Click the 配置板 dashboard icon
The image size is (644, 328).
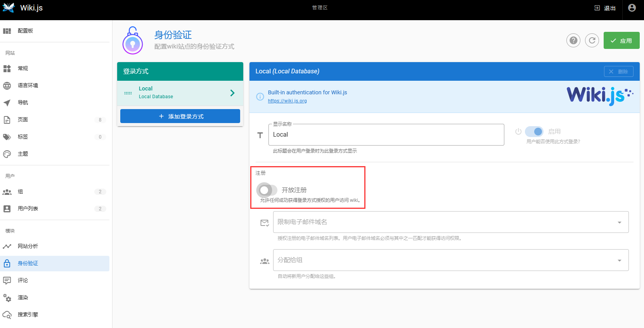coord(7,31)
